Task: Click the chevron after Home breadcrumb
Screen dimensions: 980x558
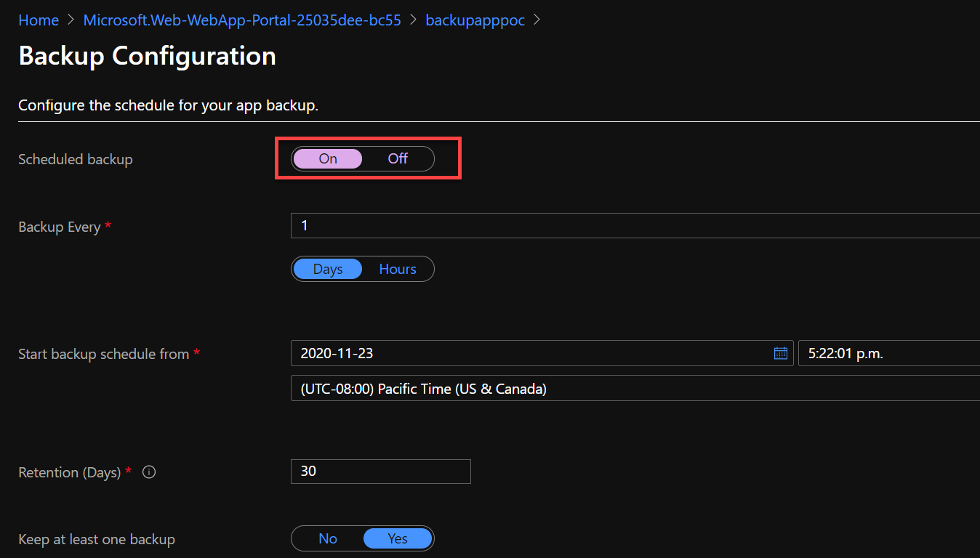Action: [69, 20]
